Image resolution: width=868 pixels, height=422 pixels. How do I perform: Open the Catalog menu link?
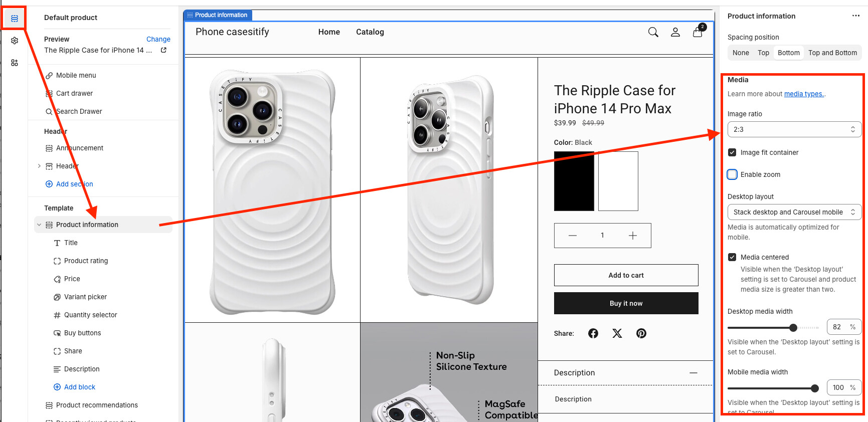click(x=370, y=32)
